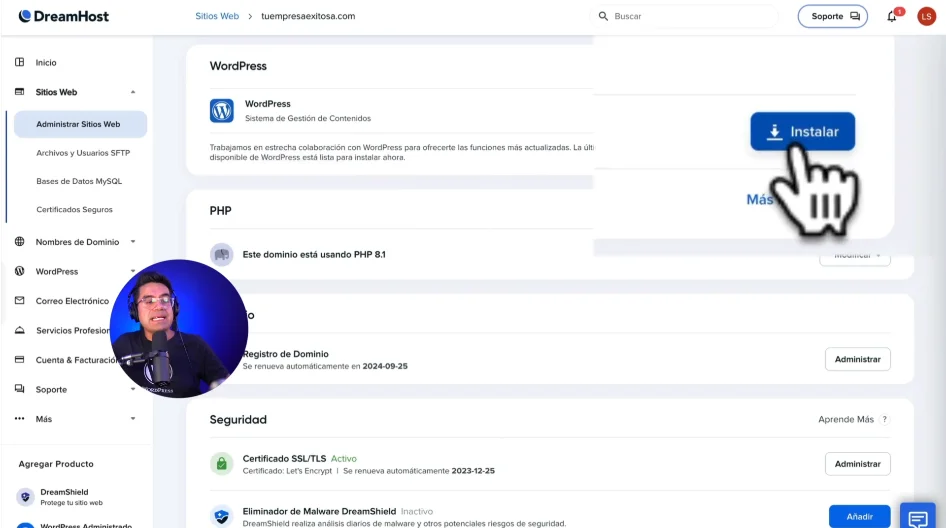Click 'Eliminador de Malware DreamShield' title
Image resolution: width=946 pixels, height=528 pixels.
tap(319, 511)
